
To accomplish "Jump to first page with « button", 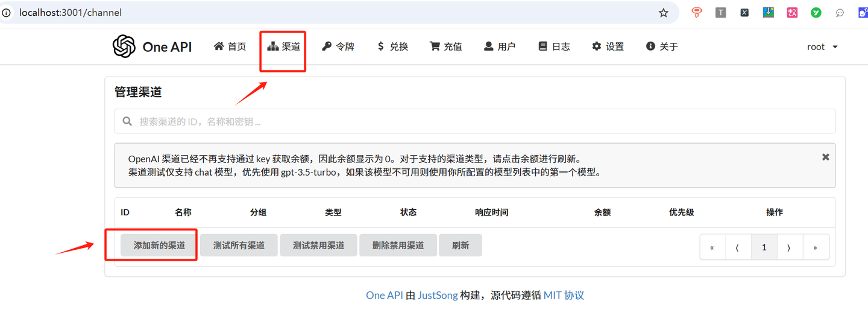I will pyautogui.click(x=712, y=247).
